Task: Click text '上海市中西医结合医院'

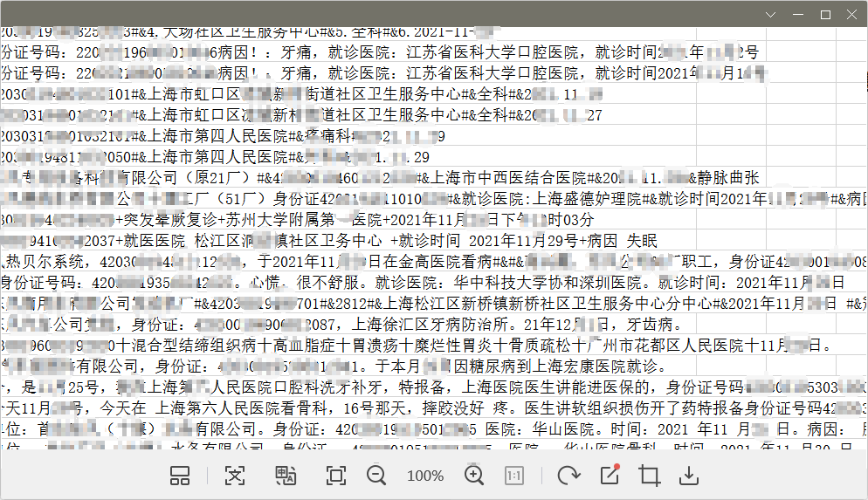Action: point(507,178)
